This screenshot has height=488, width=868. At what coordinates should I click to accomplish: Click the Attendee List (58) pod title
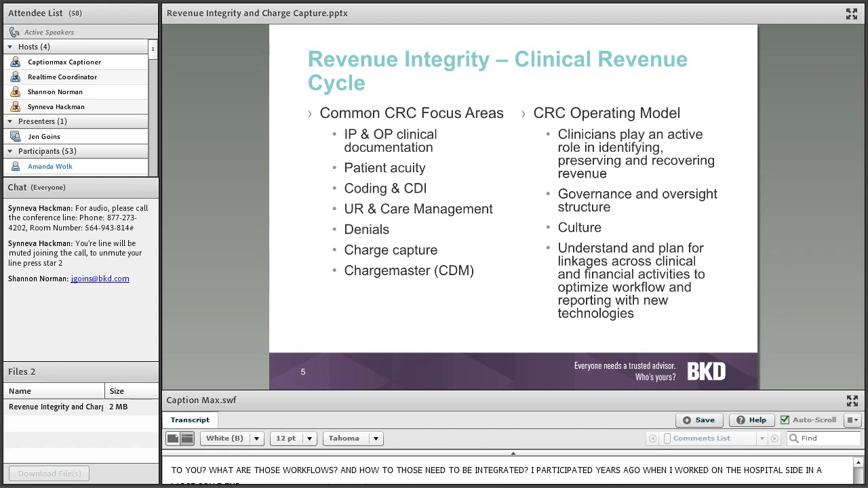coord(45,13)
